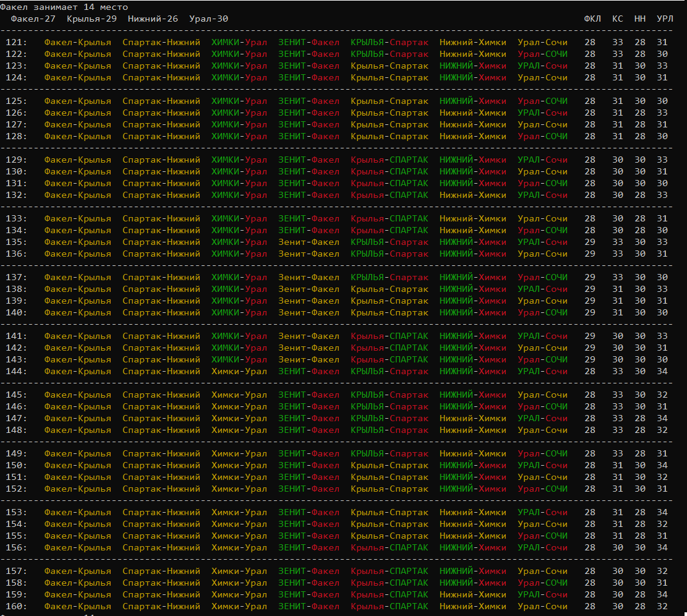This screenshot has width=687, height=616.
Task: Select "Урал-Сочи" in row 148
Action: click(x=542, y=430)
